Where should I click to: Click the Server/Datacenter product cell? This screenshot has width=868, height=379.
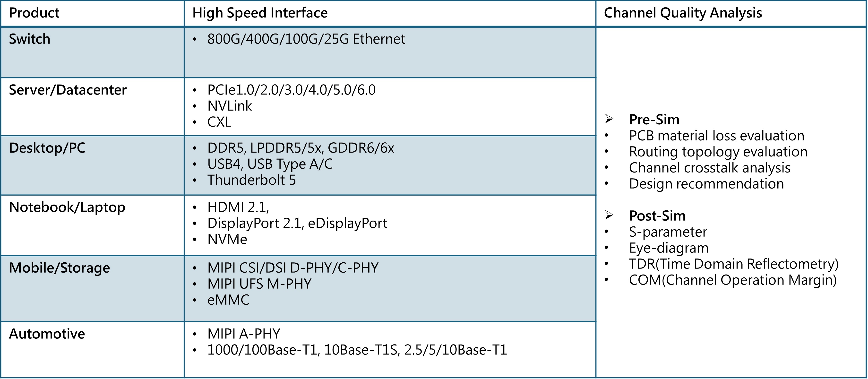pos(92,107)
